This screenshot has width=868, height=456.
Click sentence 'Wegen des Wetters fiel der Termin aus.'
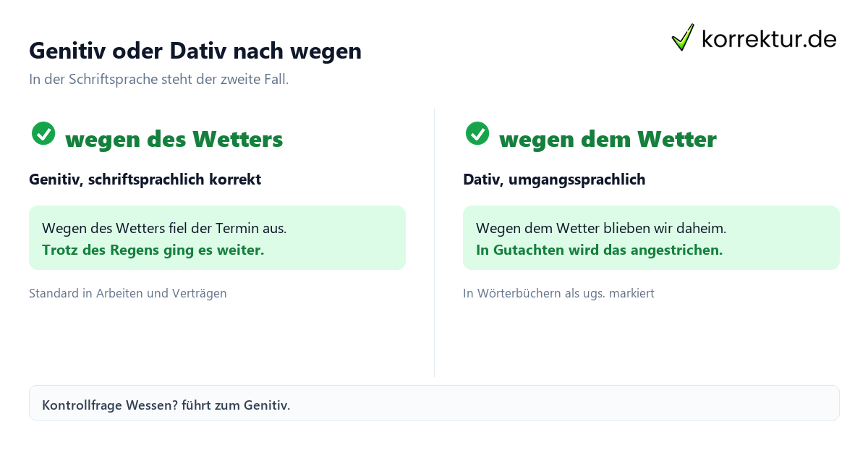click(164, 228)
